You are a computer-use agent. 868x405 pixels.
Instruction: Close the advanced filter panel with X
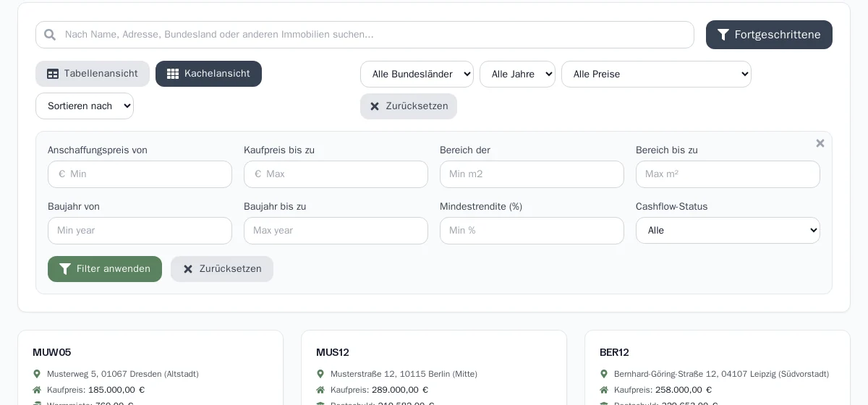click(x=820, y=143)
